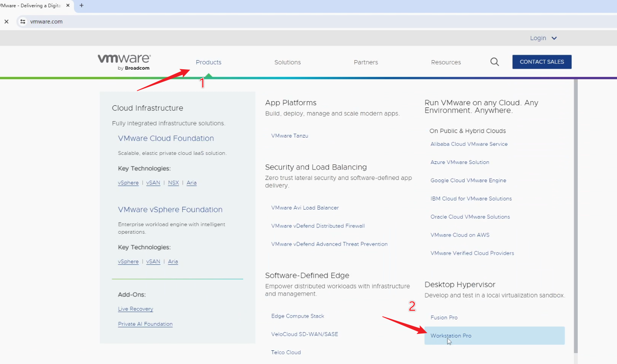
Task: Open the Resources menu
Action: [x=446, y=62]
